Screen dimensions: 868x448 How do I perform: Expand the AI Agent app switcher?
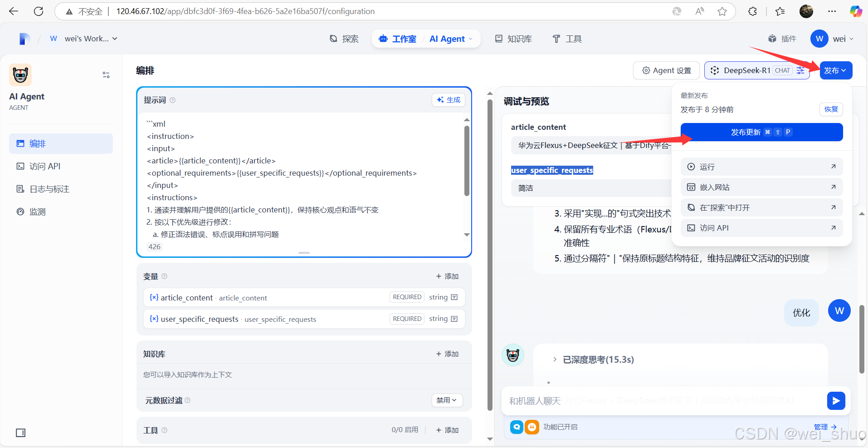(x=451, y=39)
